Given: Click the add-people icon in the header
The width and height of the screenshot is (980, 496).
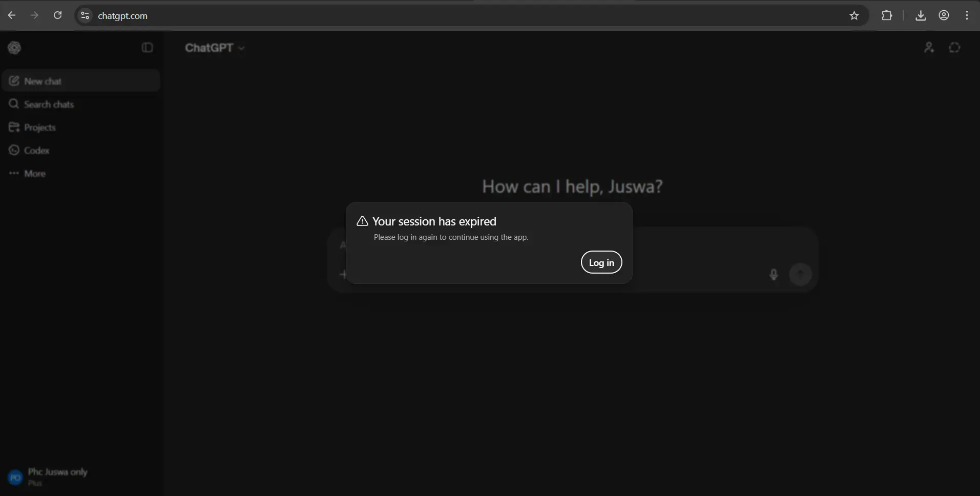Looking at the screenshot, I should pos(929,48).
